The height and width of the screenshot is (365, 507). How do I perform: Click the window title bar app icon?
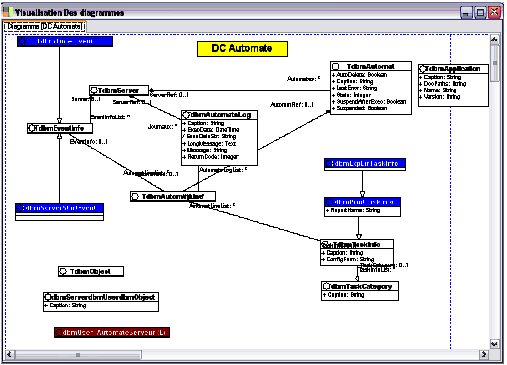point(7,12)
